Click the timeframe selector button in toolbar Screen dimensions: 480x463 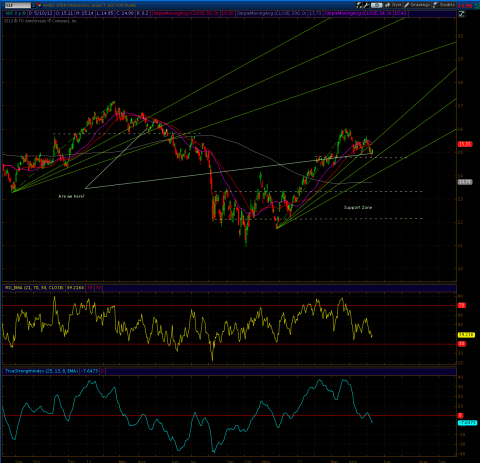(376, 5)
